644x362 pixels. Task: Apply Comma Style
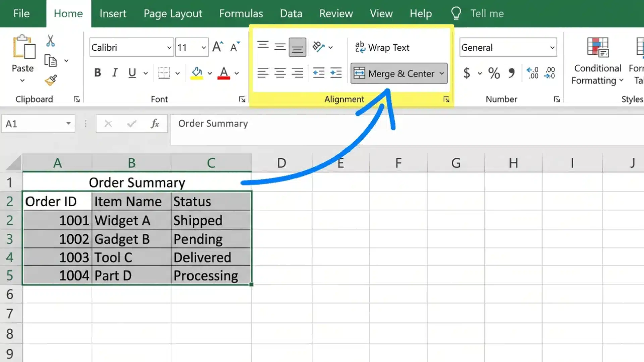click(512, 73)
